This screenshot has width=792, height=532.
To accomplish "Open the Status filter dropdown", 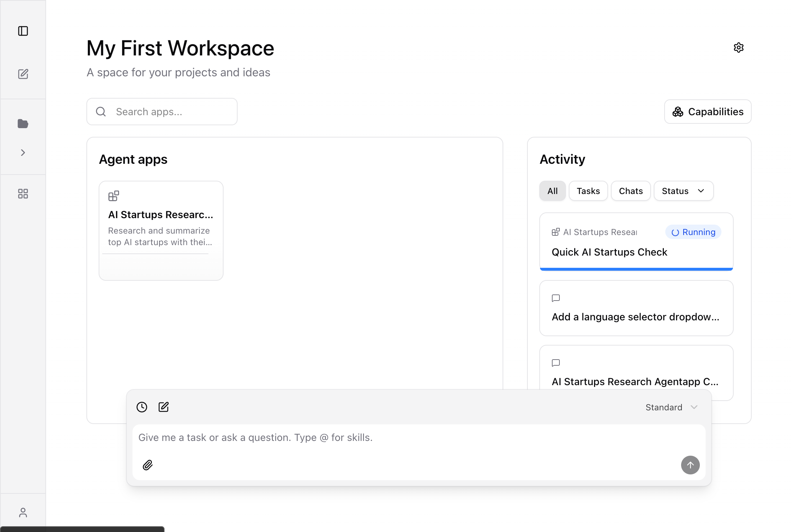I will click(x=683, y=191).
